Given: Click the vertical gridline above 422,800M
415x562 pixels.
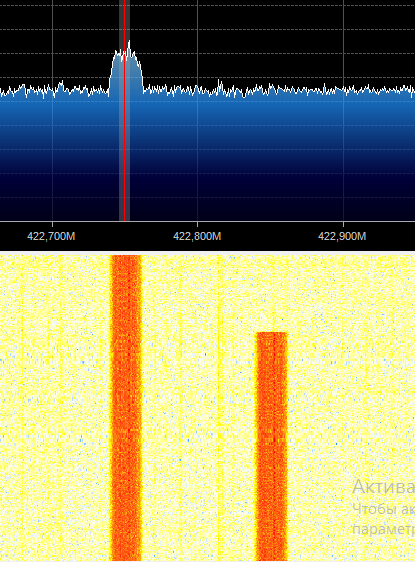Looking at the screenshot, I should [197, 47].
